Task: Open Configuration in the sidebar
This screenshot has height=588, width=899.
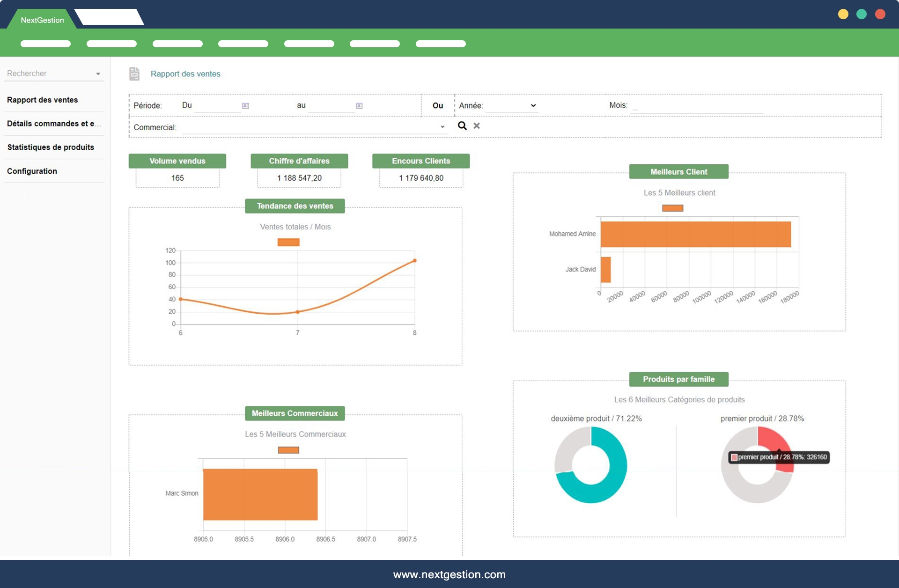Action: click(32, 171)
